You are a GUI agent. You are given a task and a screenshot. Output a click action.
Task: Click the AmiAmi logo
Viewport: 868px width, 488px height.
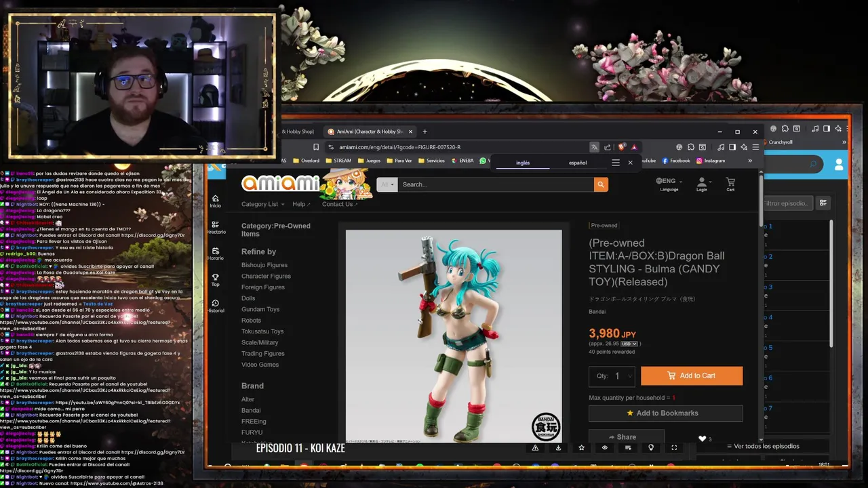[281, 184]
